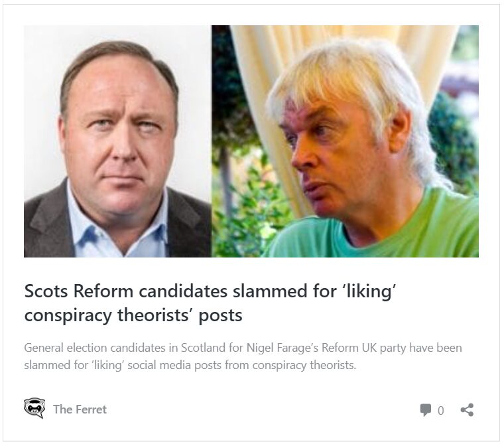Open the article's featured image
The width and height of the screenshot is (504, 444).
point(251,141)
